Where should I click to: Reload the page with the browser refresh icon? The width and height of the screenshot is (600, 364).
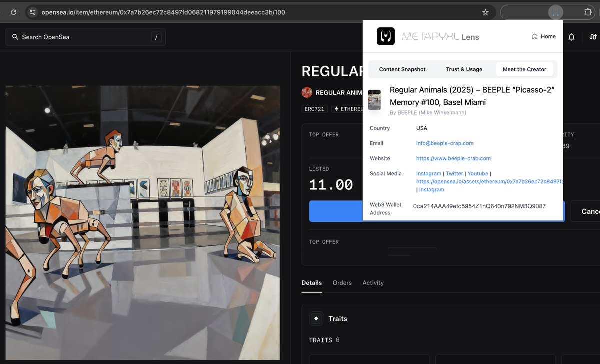click(x=13, y=12)
